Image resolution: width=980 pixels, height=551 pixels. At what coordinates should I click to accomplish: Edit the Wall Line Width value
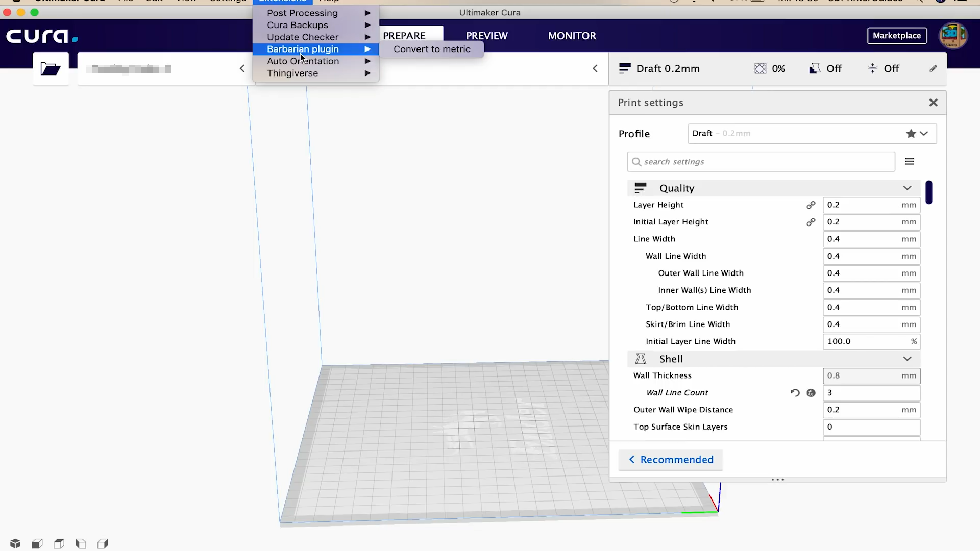coord(871,256)
